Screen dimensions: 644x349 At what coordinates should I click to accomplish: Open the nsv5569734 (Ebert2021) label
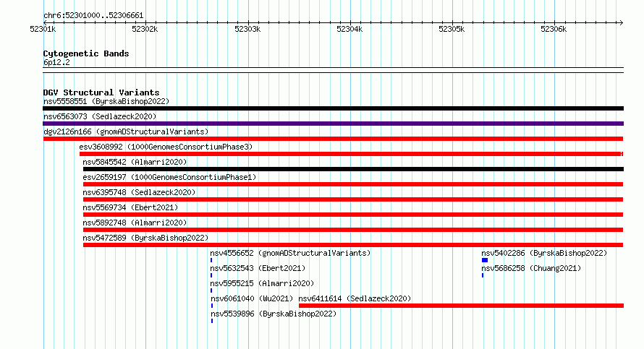click(x=130, y=207)
